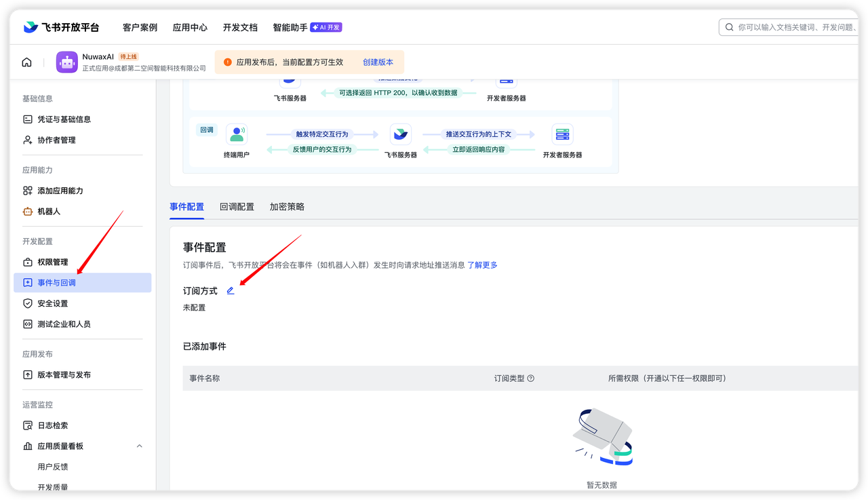Click the 反馈用户的交互行为 flow label
Image resolution: width=868 pixels, height=500 pixels.
[x=322, y=149]
